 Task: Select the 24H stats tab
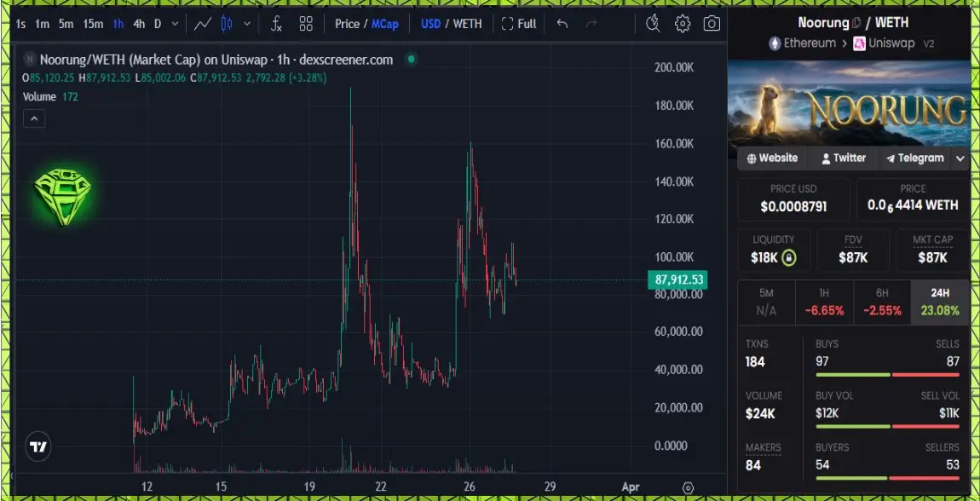coord(940,302)
